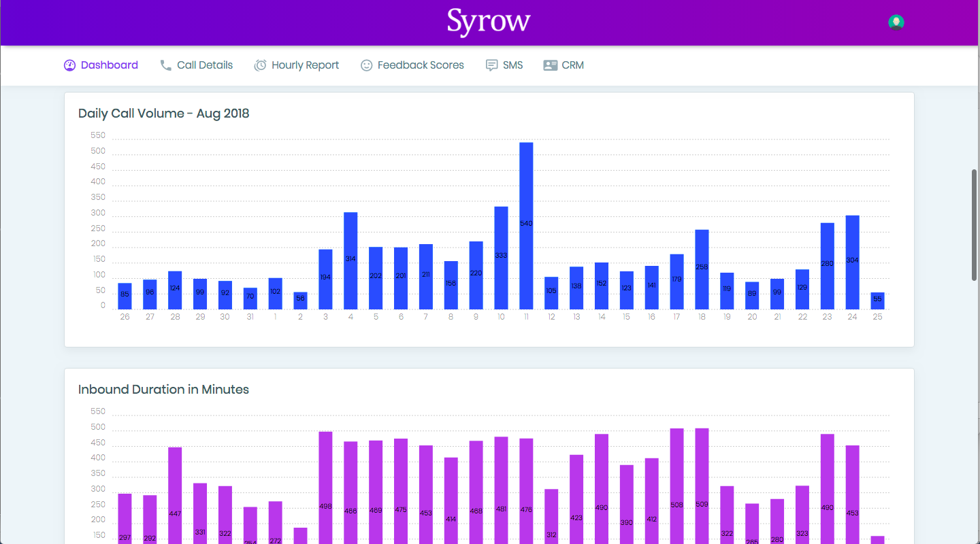Click the x-axis day label 26
The image size is (980, 544).
(x=125, y=317)
